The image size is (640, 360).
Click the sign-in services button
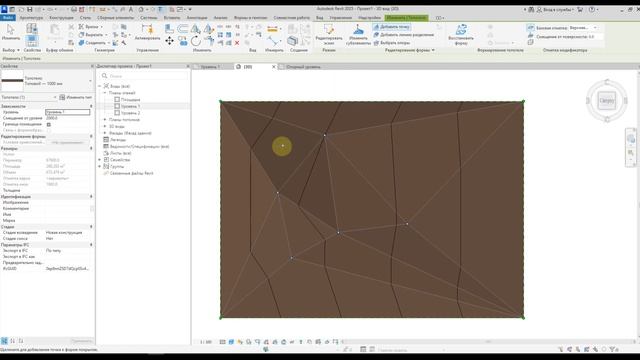click(555, 9)
